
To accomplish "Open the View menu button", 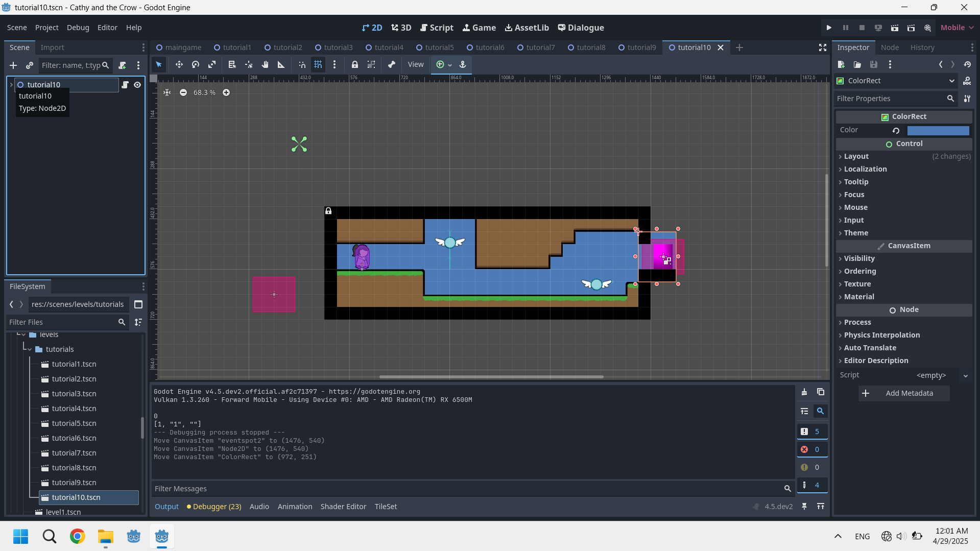I will (x=415, y=64).
